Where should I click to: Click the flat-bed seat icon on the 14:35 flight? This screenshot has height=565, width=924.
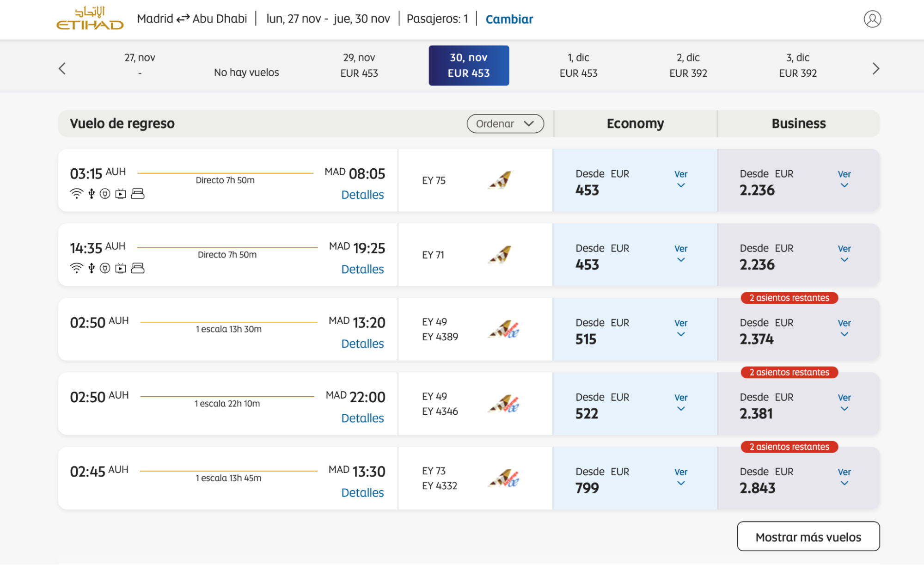coord(138,268)
